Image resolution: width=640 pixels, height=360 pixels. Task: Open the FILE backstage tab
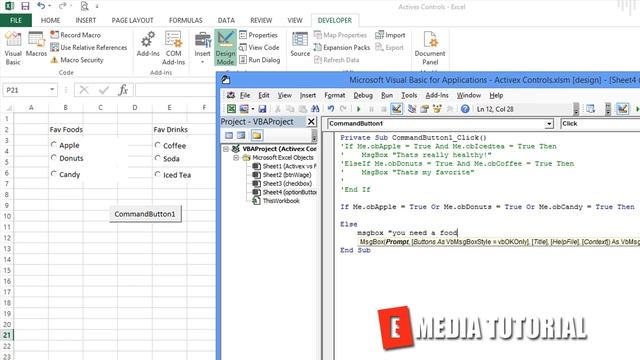[x=16, y=20]
